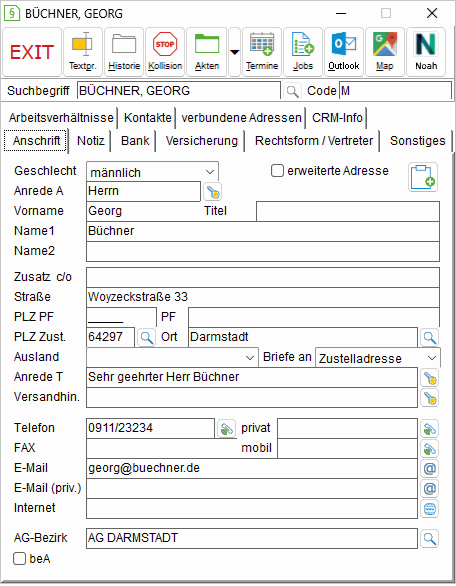Image resolution: width=456 pixels, height=586 pixels.
Task: Expand the arrow next to Akten
Action: [x=234, y=52]
